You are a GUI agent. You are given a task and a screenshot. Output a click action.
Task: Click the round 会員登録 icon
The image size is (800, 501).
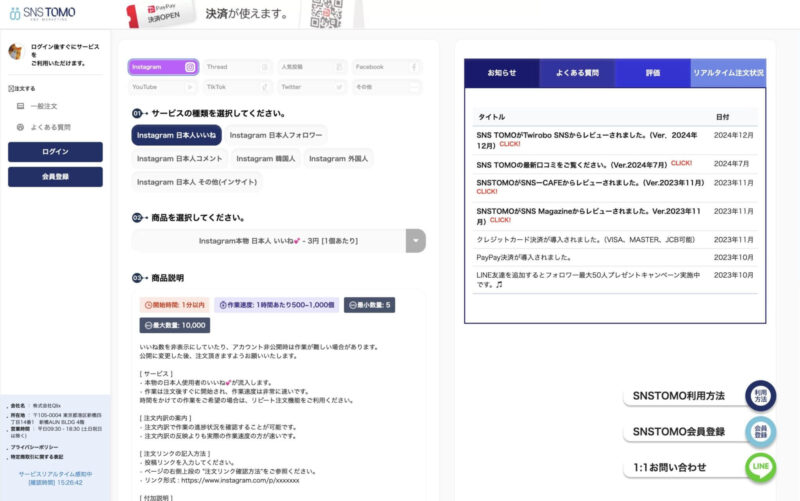(760, 432)
